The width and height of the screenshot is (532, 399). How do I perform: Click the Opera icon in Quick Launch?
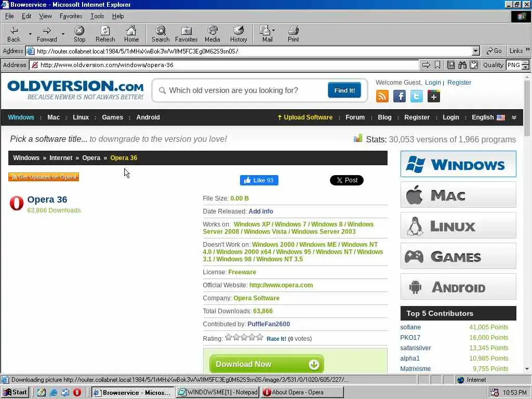point(77,392)
